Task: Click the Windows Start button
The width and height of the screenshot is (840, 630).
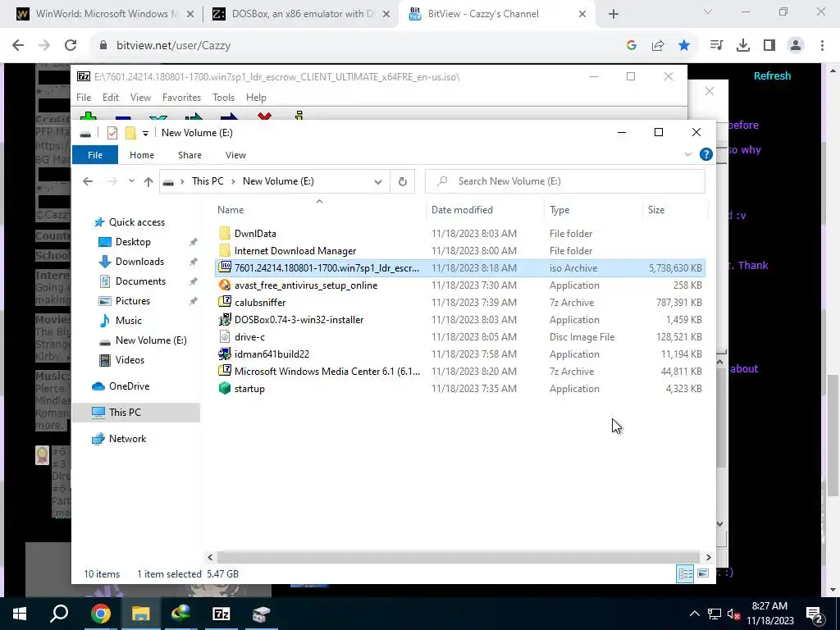Action: click(x=20, y=614)
